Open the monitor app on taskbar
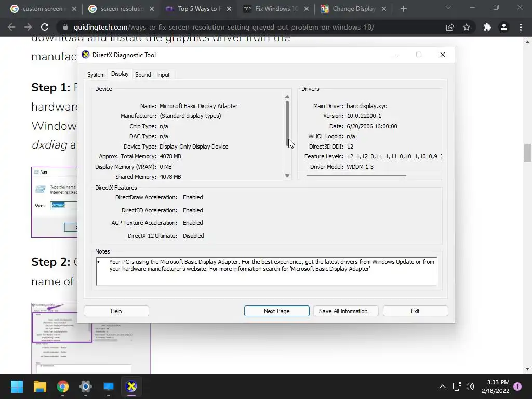Image resolution: width=532 pixels, height=399 pixels. pos(109,387)
